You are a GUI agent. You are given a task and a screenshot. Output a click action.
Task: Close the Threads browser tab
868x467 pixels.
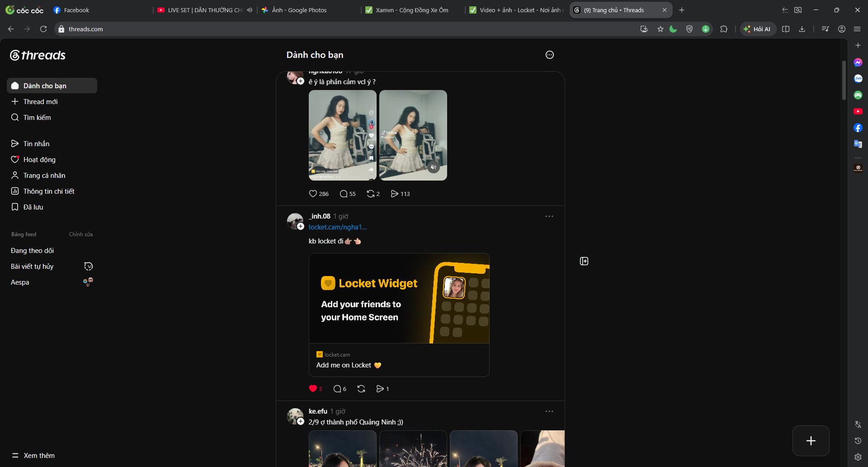[x=665, y=10]
